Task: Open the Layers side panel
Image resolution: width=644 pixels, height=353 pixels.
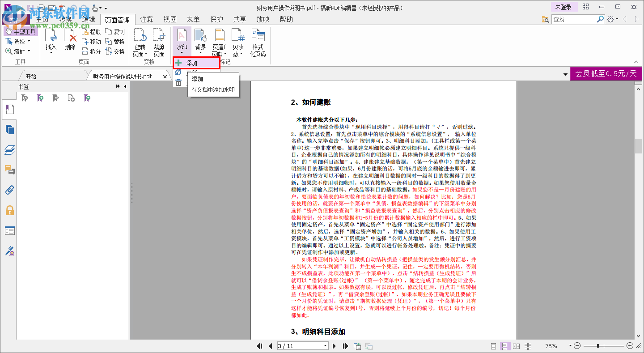Action: (x=9, y=150)
